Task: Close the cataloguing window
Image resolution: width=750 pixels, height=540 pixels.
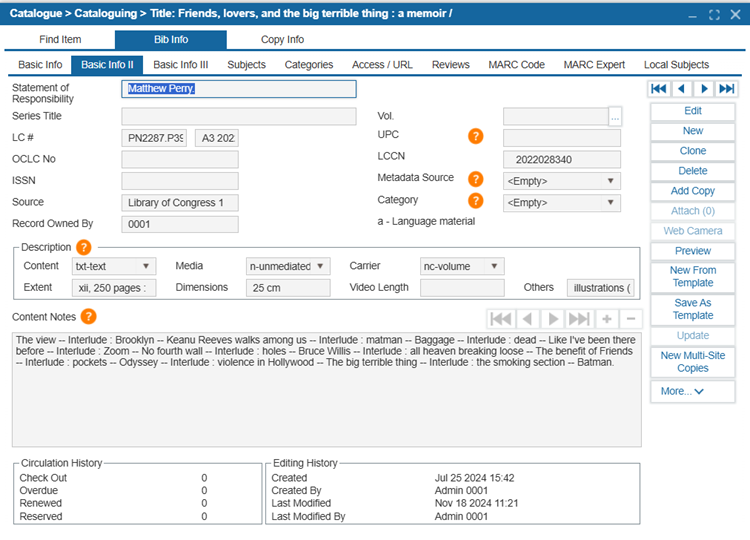Action: pyautogui.click(x=736, y=15)
